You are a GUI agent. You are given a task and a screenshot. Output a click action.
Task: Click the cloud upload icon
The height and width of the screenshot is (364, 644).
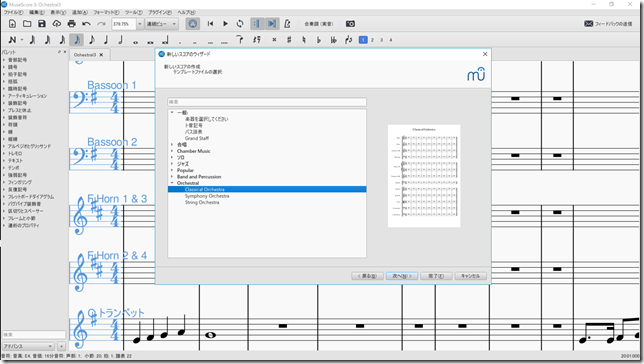point(57,24)
